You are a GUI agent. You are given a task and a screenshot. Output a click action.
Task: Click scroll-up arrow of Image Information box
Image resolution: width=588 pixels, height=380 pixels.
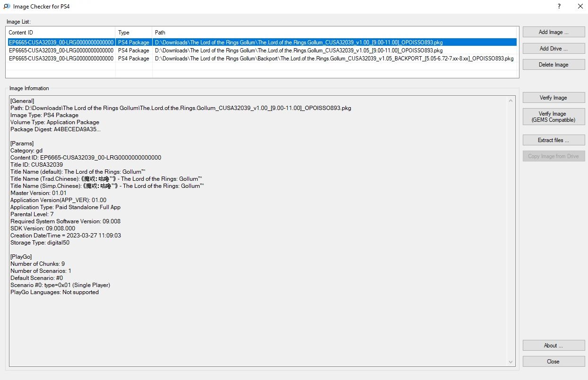pyautogui.click(x=511, y=101)
